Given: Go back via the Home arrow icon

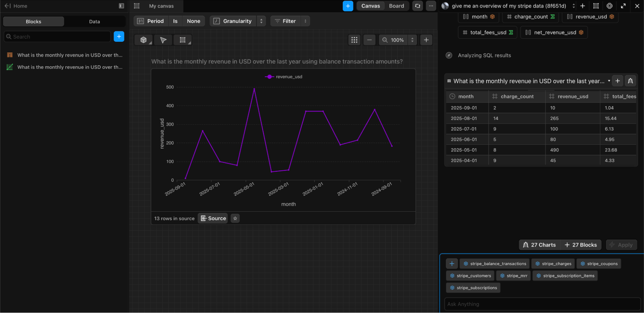Looking at the screenshot, I should pyautogui.click(x=8, y=6).
